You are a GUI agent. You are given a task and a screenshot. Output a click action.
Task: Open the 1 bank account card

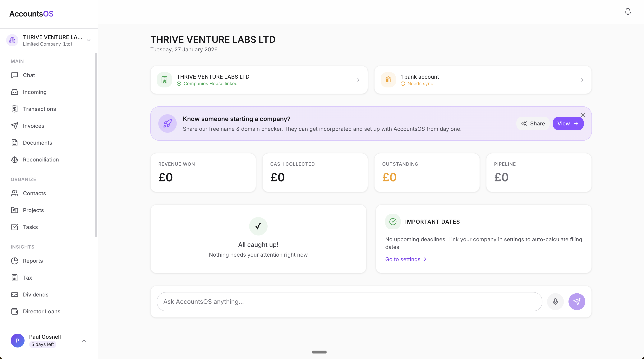coord(482,80)
